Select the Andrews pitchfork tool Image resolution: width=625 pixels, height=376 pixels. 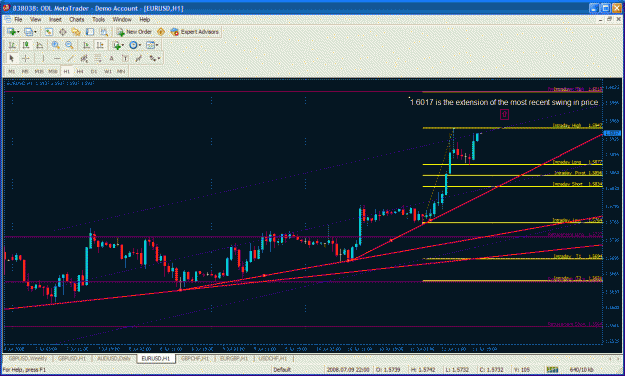[x=138, y=58]
